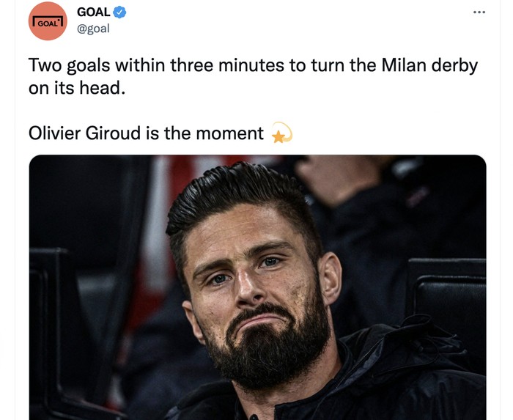This screenshot has width=513, height=420.
Task: Click the GOAL profile avatar
Action: coord(48,21)
